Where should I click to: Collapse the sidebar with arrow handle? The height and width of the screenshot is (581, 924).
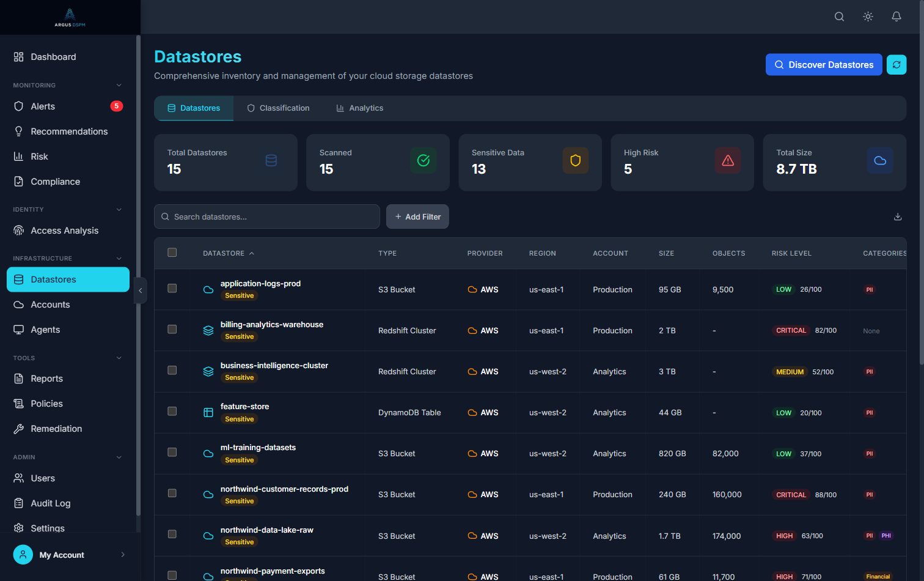[x=141, y=290]
